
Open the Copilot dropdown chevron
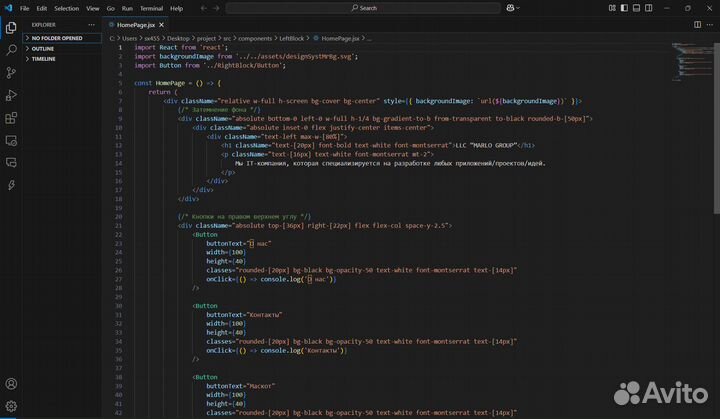518,8
